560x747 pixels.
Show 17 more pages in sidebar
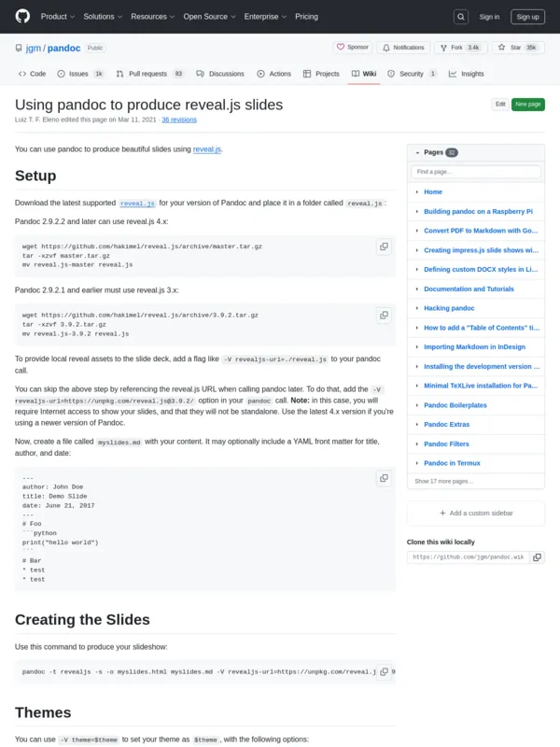coord(444,481)
